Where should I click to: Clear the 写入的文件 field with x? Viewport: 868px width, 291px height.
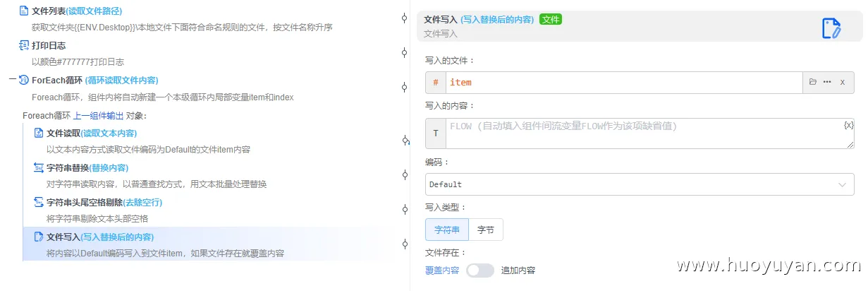(842, 82)
